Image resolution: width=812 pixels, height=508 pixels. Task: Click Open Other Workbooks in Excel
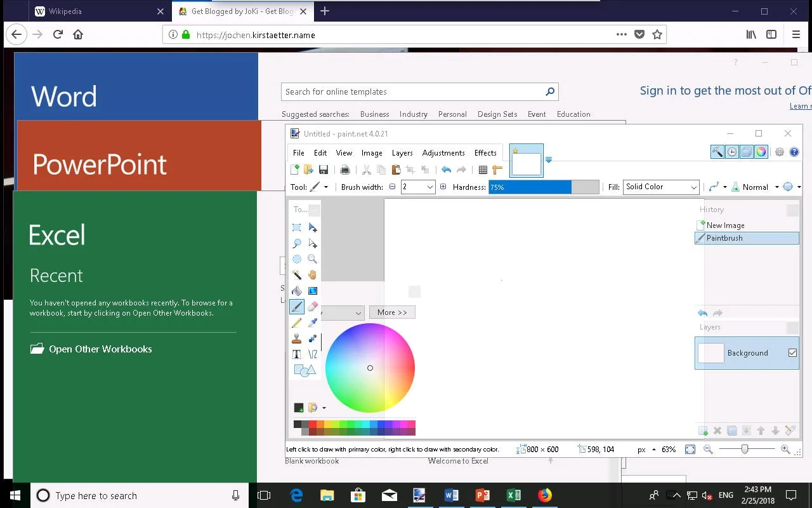pyautogui.click(x=91, y=349)
